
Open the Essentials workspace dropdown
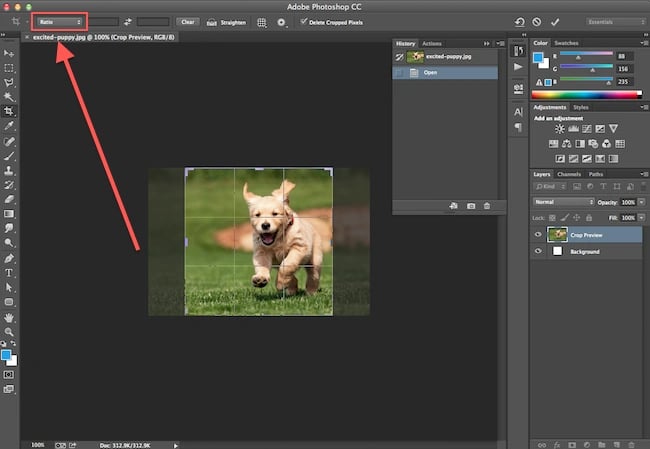coord(614,21)
